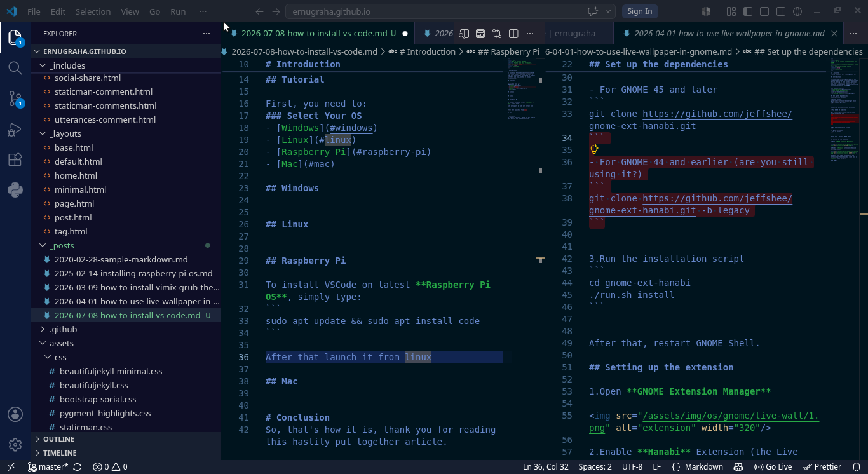Change the LF end-of-line sequence
868x474 pixels.
pyautogui.click(x=657, y=467)
